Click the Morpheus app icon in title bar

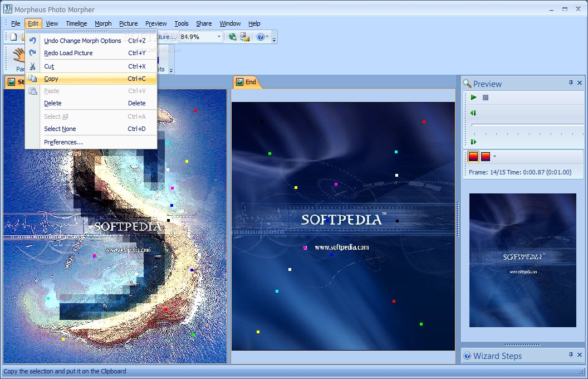click(7, 9)
